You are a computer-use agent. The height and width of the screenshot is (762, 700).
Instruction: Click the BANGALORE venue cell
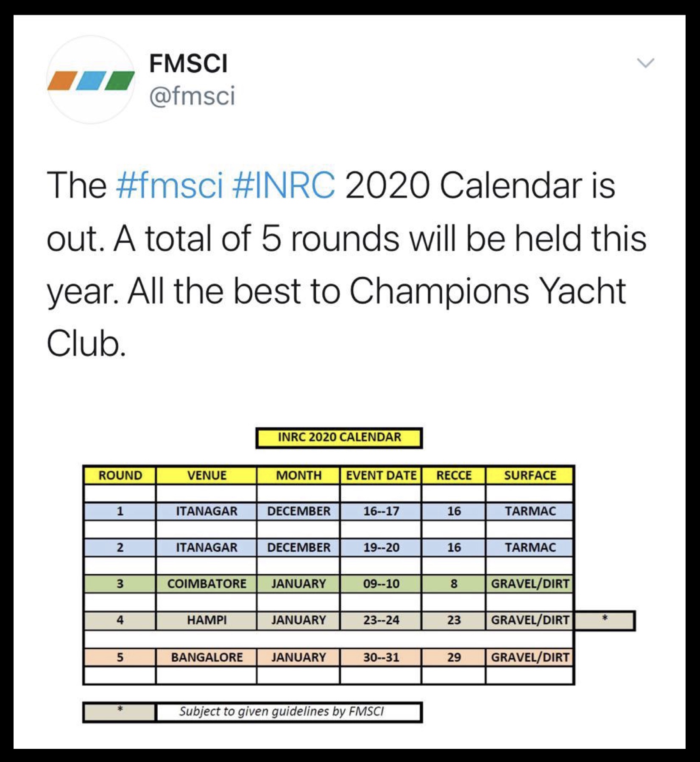click(206, 657)
